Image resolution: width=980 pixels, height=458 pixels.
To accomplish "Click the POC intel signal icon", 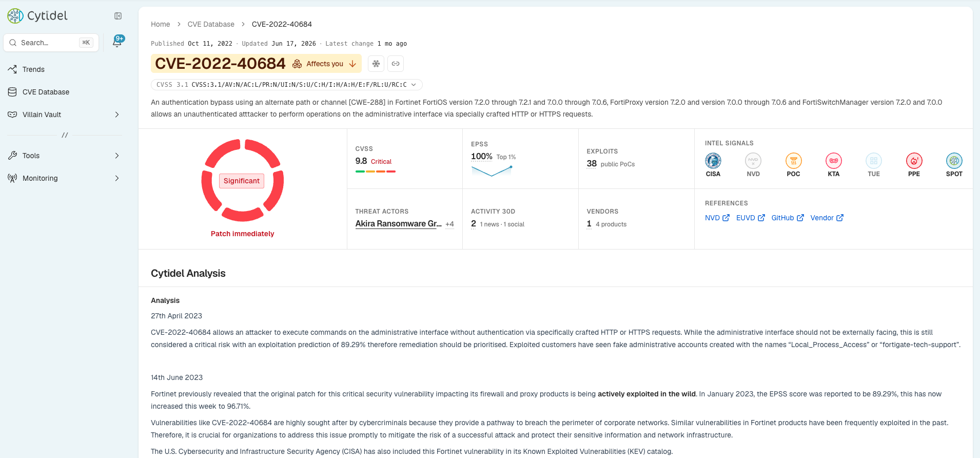I will [x=793, y=161].
